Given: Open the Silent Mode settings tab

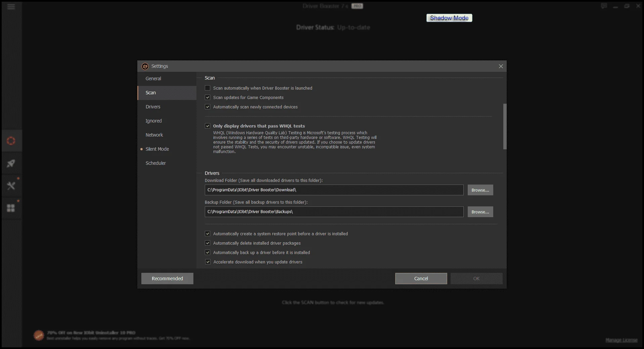Looking at the screenshot, I should [167, 149].
